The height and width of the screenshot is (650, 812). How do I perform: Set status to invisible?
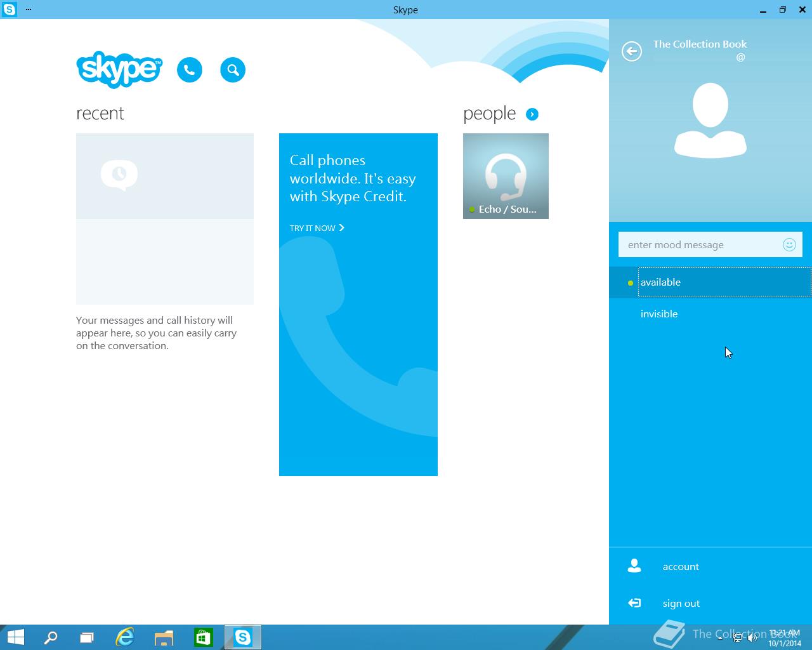[x=710, y=314]
